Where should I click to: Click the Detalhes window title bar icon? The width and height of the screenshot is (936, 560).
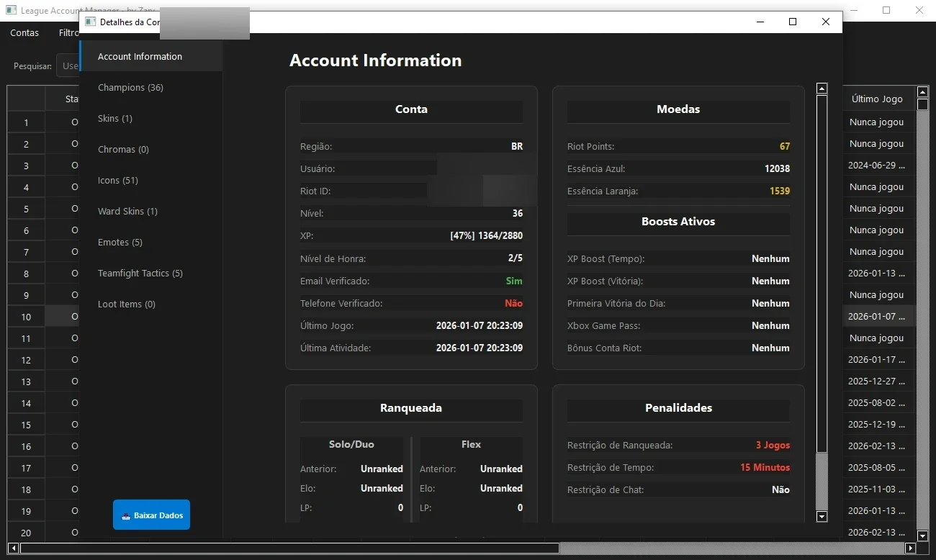(91, 22)
